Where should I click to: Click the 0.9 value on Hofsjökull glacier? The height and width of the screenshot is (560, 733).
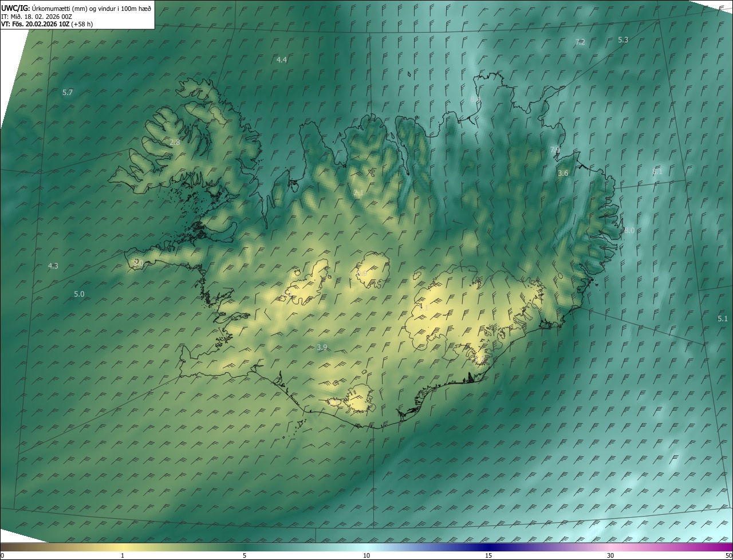pyautogui.click(x=361, y=274)
